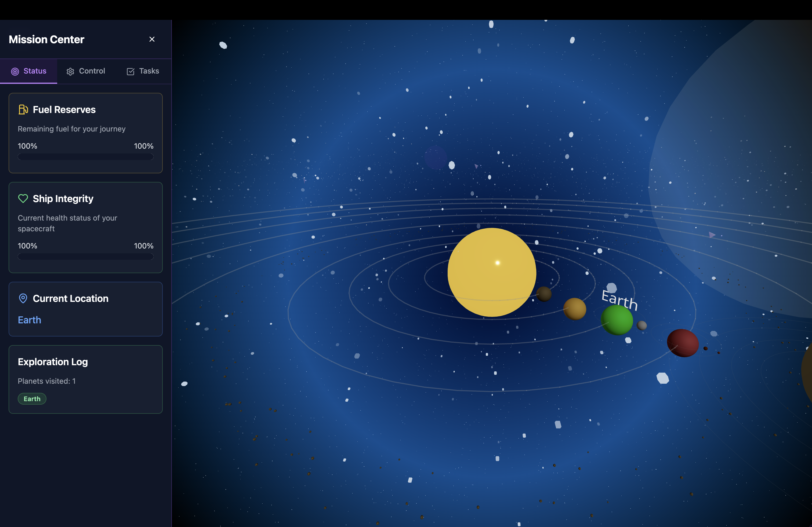
Task: Click the gear icon on Control tab
Action: (x=70, y=71)
